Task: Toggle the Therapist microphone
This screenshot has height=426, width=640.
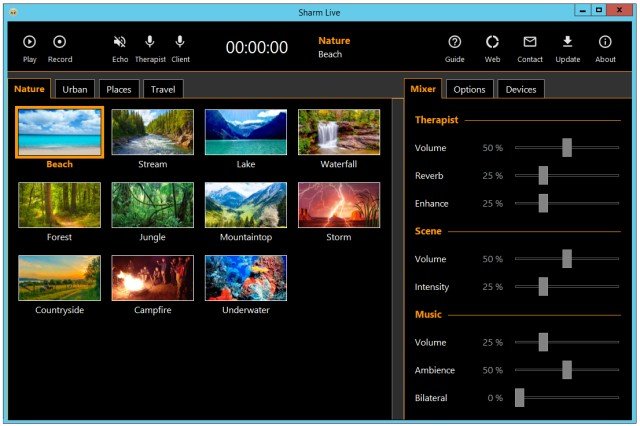Action: click(150, 42)
